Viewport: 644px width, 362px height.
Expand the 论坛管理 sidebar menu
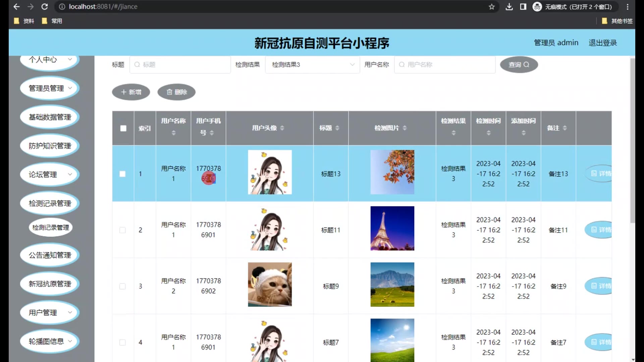(50, 175)
